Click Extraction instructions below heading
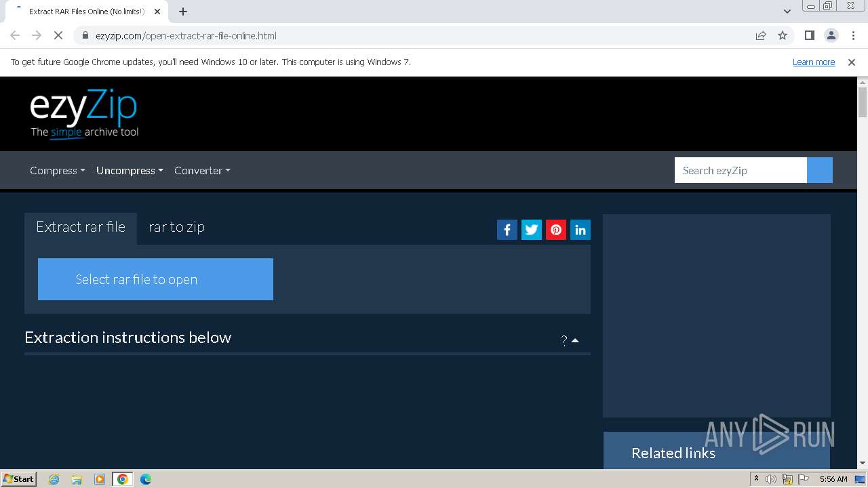868x488 pixels. [x=128, y=338]
